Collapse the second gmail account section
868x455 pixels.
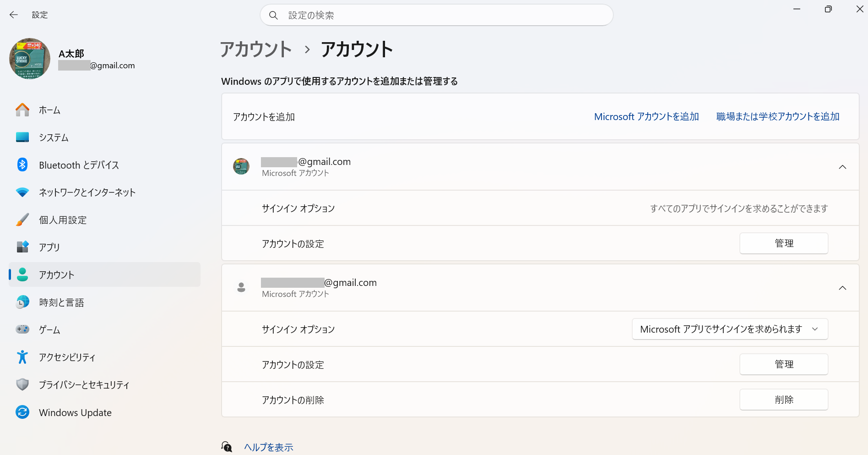click(x=842, y=288)
